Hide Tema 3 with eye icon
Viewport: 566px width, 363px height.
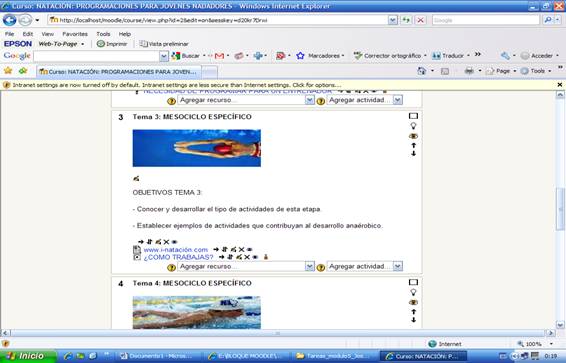[x=413, y=136]
